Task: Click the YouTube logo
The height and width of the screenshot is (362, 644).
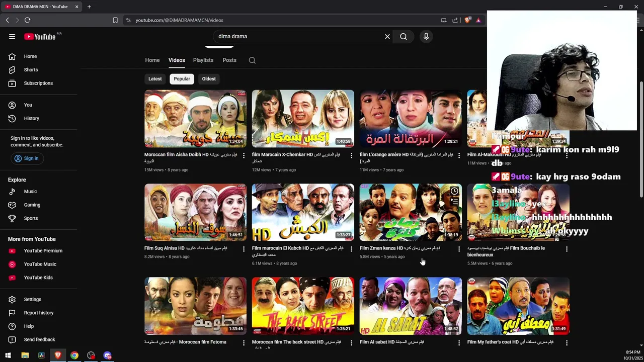Action: [40, 36]
